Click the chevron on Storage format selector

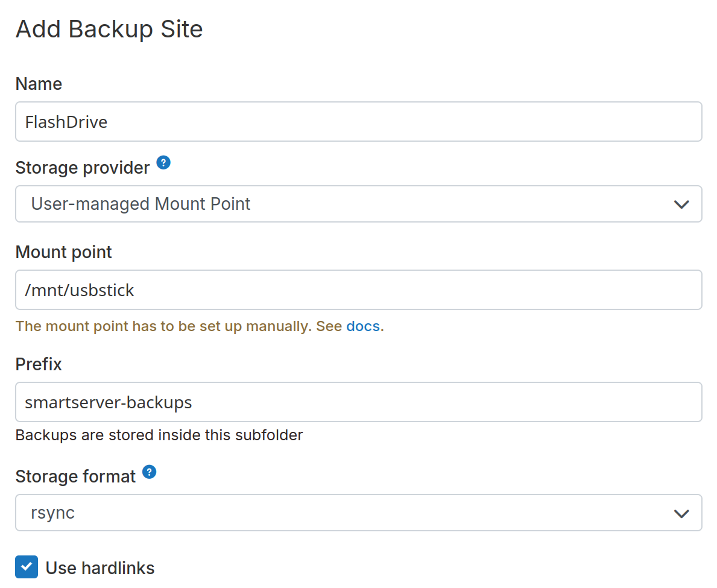[x=681, y=513]
